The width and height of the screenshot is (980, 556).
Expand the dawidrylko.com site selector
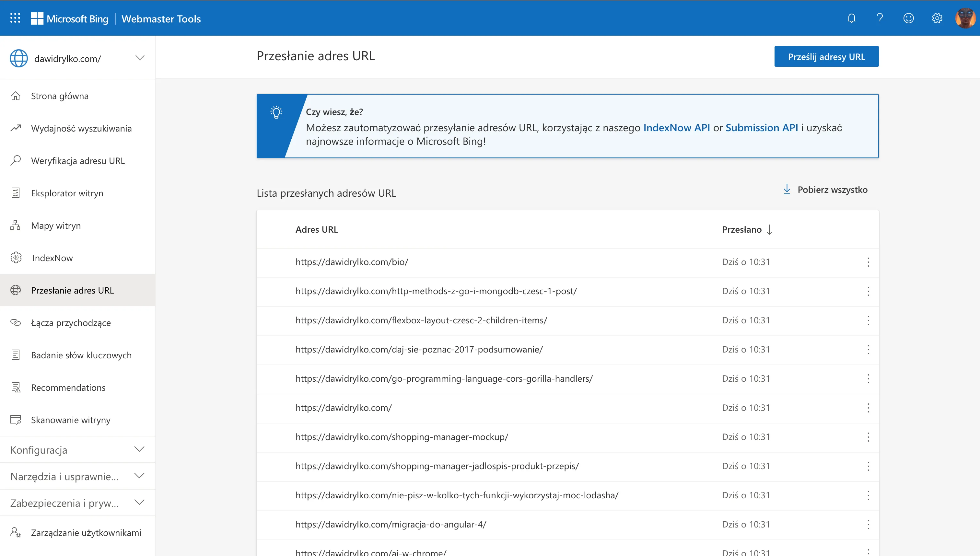click(x=140, y=58)
